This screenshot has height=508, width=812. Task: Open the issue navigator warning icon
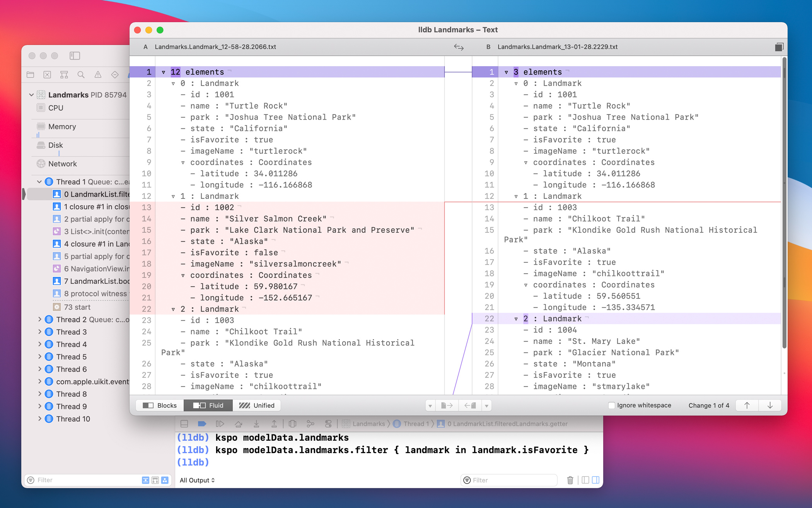(x=98, y=75)
